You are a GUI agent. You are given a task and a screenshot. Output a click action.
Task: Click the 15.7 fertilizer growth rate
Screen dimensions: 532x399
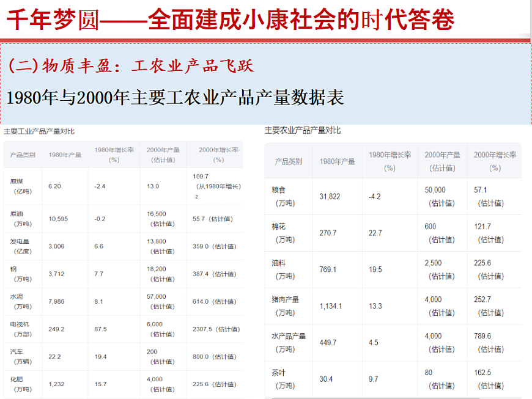point(100,384)
